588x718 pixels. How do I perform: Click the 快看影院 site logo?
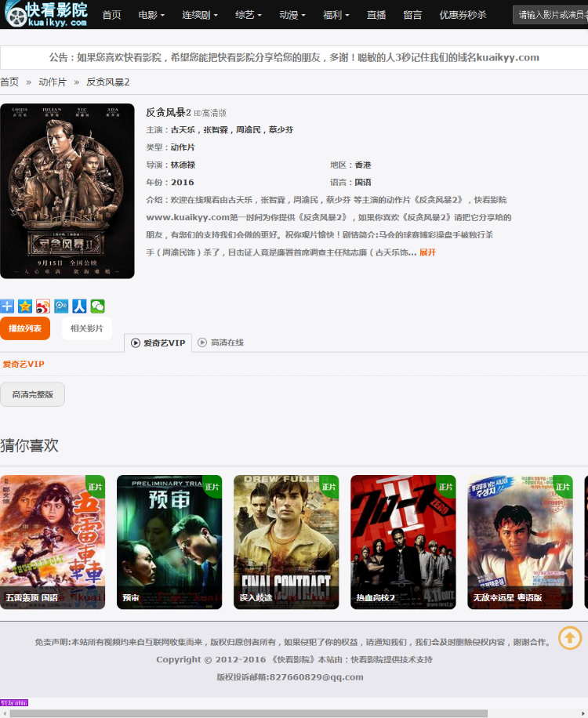pyautogui.click(x=45, y=14)
